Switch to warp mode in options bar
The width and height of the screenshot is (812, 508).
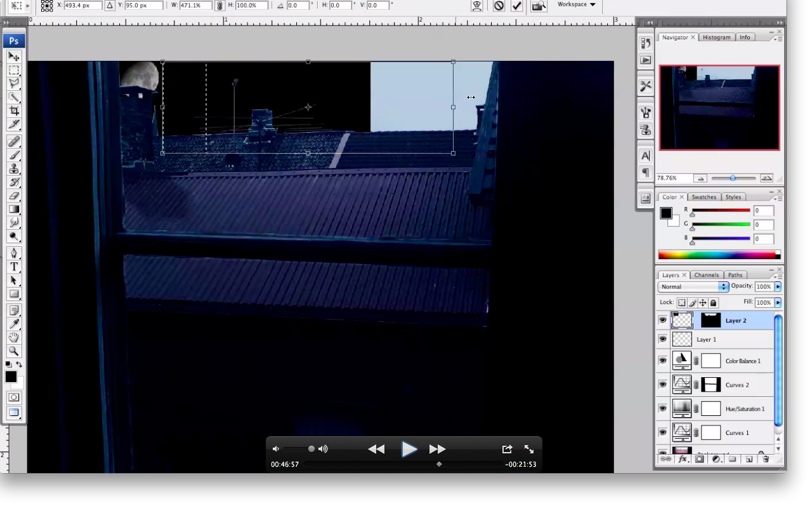click(x=477, y=6)
